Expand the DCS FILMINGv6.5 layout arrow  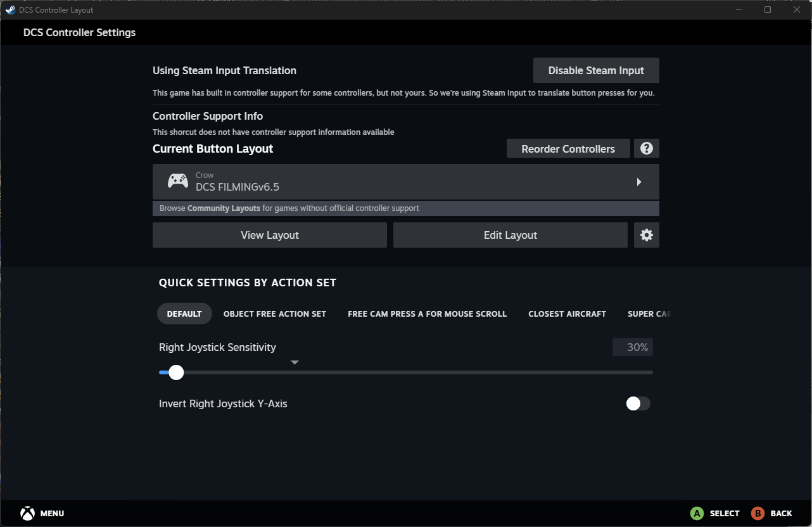point(639,182)
